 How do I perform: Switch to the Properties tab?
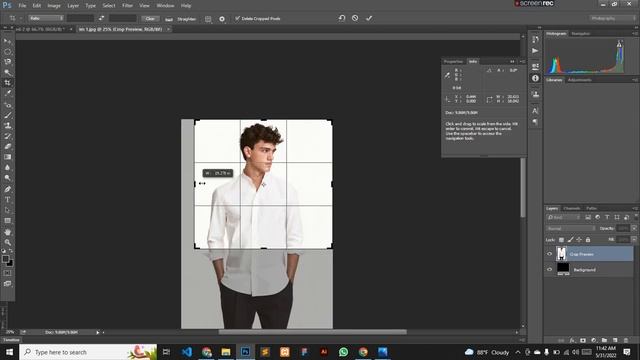click(x=453, y=62)
